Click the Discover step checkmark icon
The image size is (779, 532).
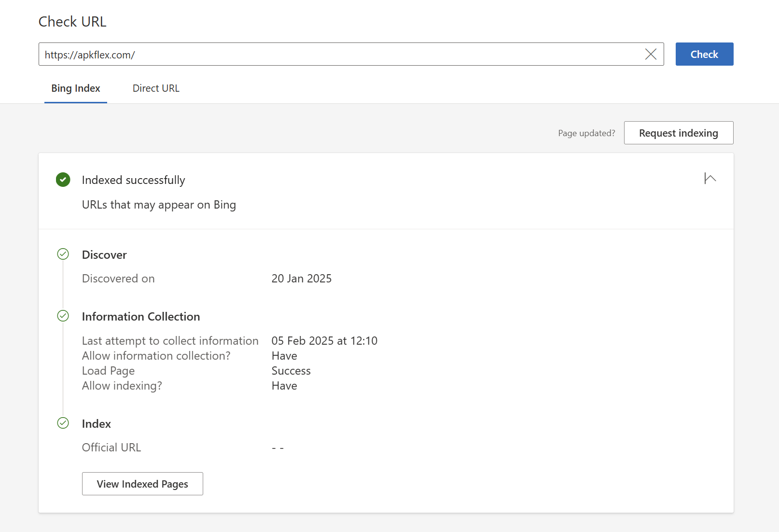pos(63,254)
